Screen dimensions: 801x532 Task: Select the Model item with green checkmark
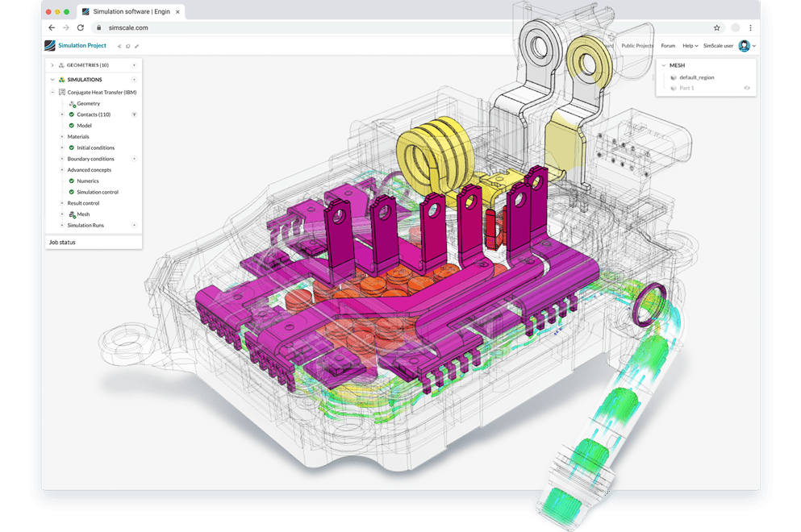point(84,126)
